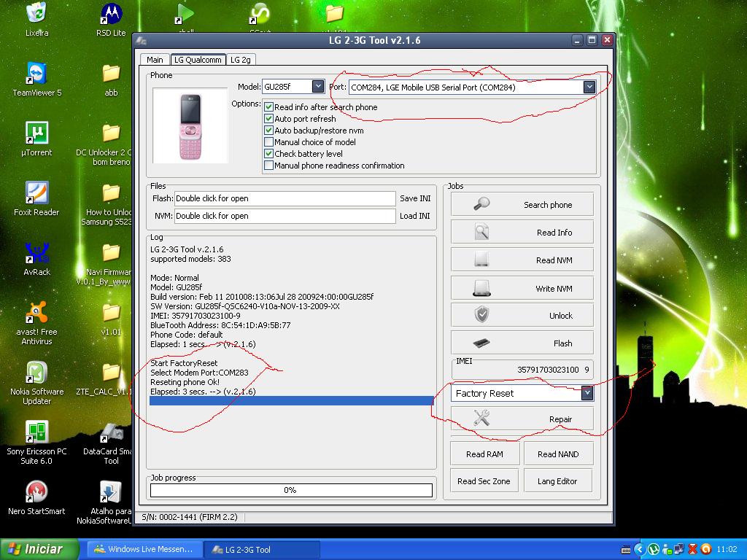The image size is (747, 560).
Task: Click the Flash file path field
Action: [285, 198]
